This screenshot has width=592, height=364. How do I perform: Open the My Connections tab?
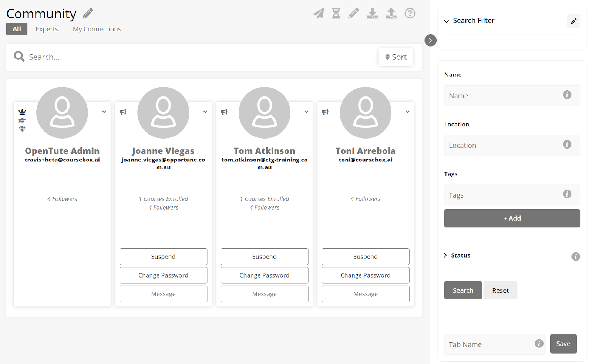[97, 29]
